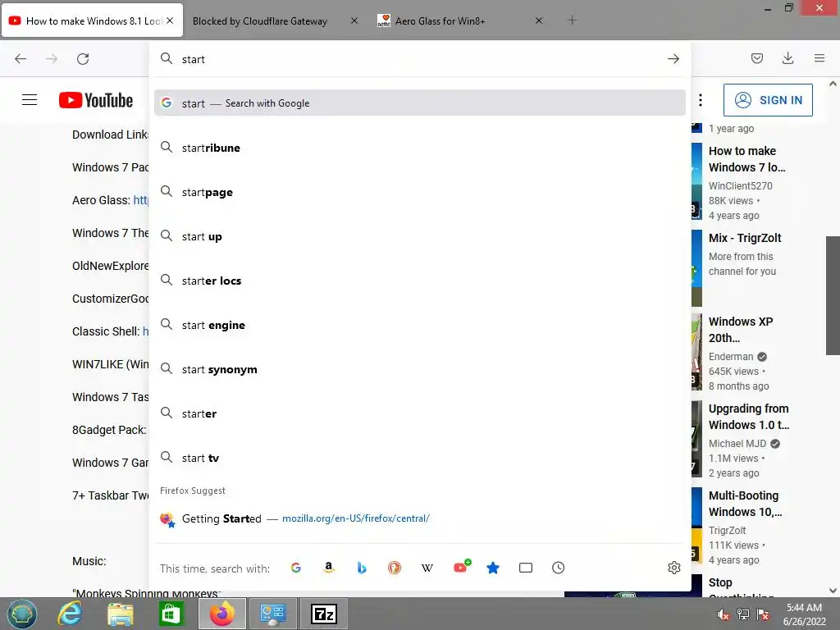The width and height of the screenshot is (840, 630).
Task: Choose the 'start tv' suggestion
Action: (x=420, y=458)
